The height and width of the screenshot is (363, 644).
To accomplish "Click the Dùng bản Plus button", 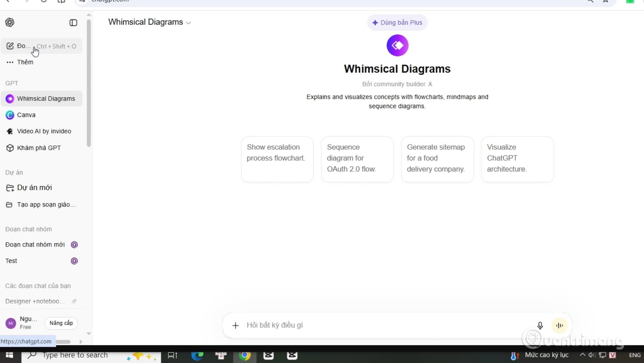I will (397, 23).
